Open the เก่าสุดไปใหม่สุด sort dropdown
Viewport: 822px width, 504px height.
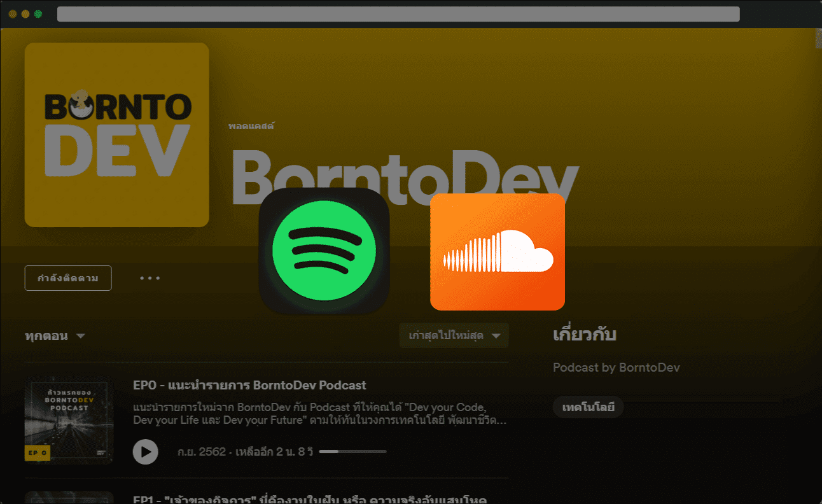coord(454,335)
